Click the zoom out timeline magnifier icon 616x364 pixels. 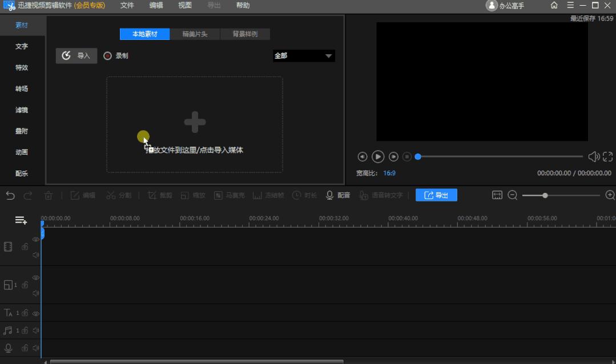tap(512, 195)
